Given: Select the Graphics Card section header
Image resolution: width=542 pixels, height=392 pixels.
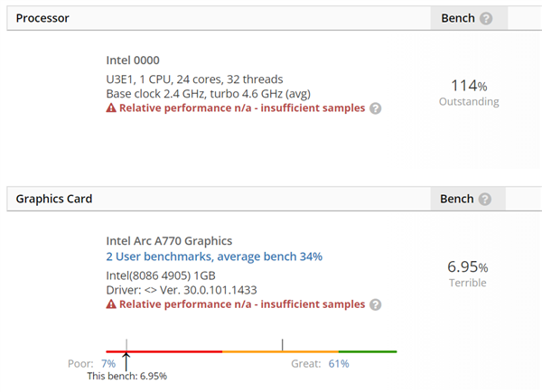Looking at the screenshot, I should click(54, 199).
